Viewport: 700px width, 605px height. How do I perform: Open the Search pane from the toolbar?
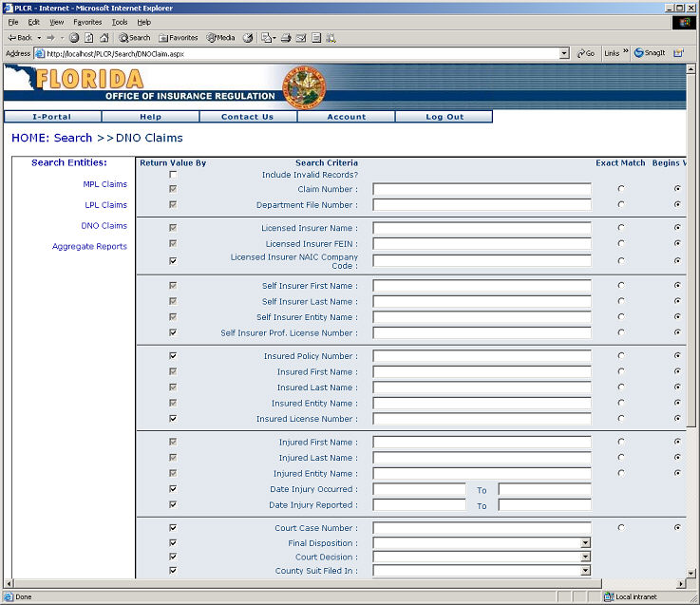click(x=135, y=38)
